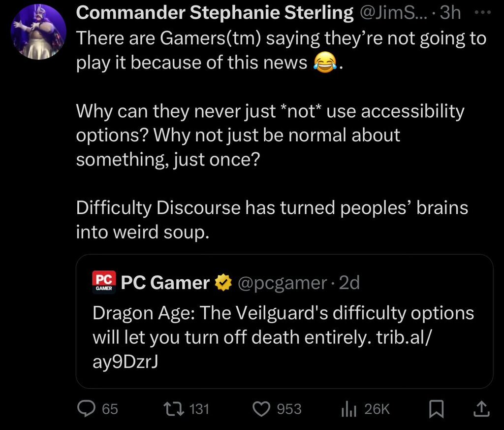
Task: Click the reply speech bubble icon
Action: tap(87, 408)
